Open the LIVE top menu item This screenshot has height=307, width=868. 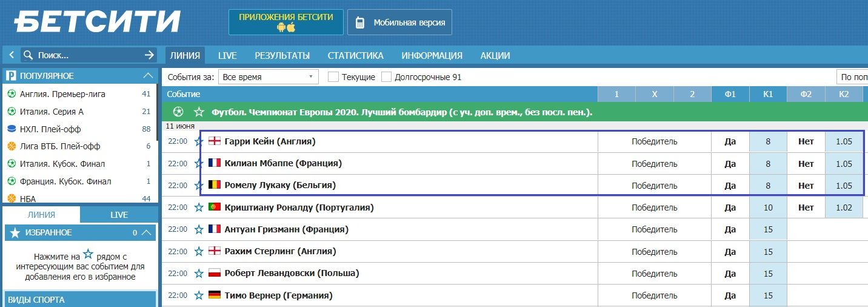(x=227, y=55)
